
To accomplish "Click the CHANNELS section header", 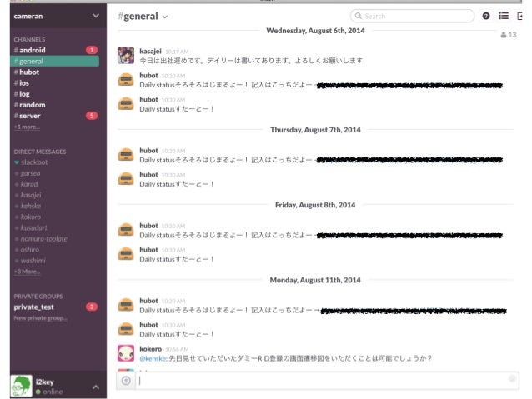I will coord(29,40).
